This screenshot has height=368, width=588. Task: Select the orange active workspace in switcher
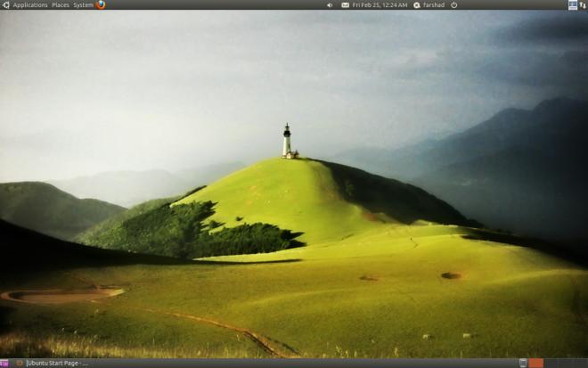[x=535, y=363]
